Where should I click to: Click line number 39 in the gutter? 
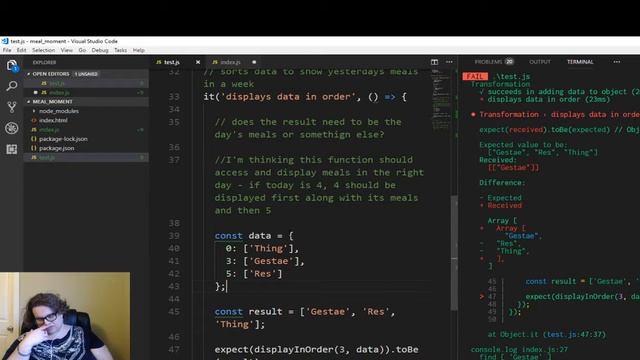[x=174, y=236]
